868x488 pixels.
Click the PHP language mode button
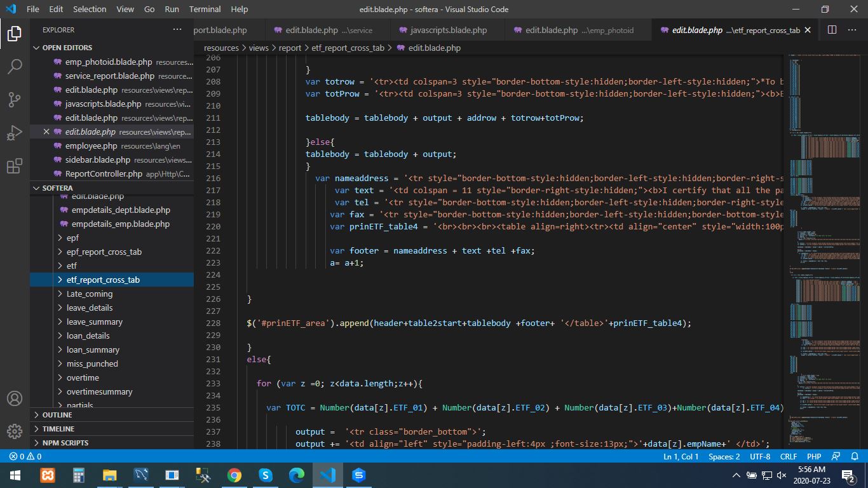click(814, 456)
